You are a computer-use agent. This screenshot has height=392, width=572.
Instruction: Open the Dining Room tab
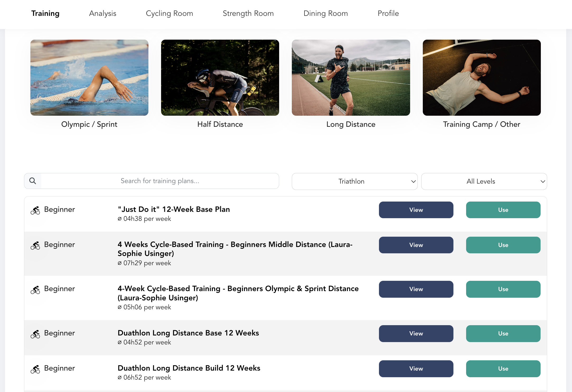coord(326,13)
